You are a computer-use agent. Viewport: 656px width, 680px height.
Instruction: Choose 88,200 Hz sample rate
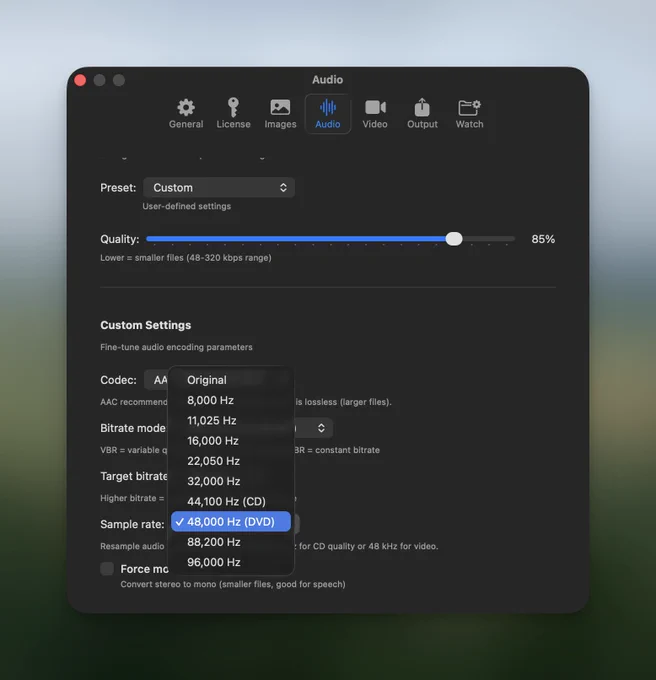231,542
